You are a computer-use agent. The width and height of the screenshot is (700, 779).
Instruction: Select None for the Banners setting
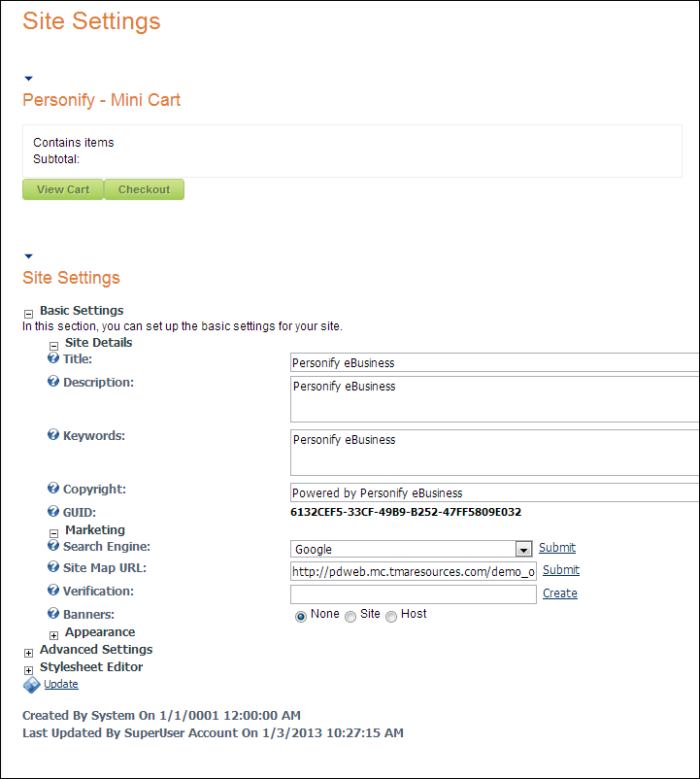pyautogui.click(x=301, y=614)
